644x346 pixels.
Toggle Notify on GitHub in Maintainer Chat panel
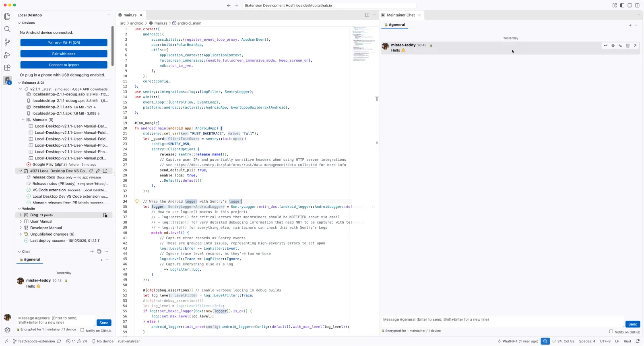pos(611,331)
